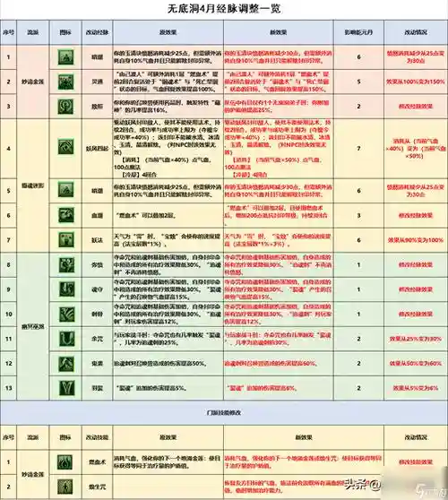Click the 乾元丹 value 7 in row 4
The image size is (448, 500).
pos(358,148)
